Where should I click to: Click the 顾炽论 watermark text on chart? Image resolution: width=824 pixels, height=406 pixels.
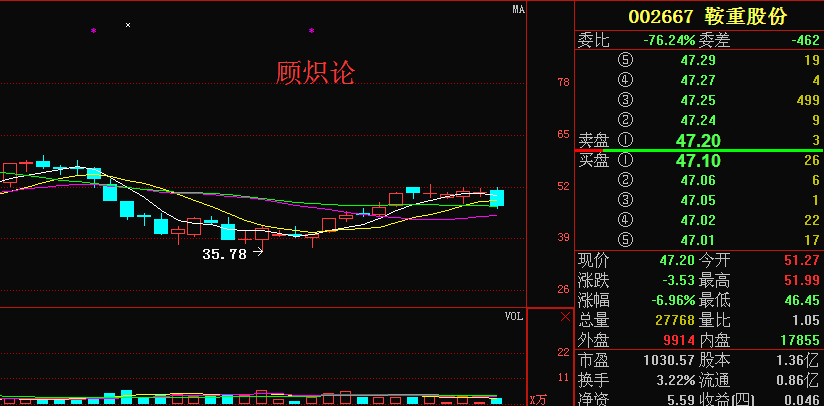click(x=315, y=72)
